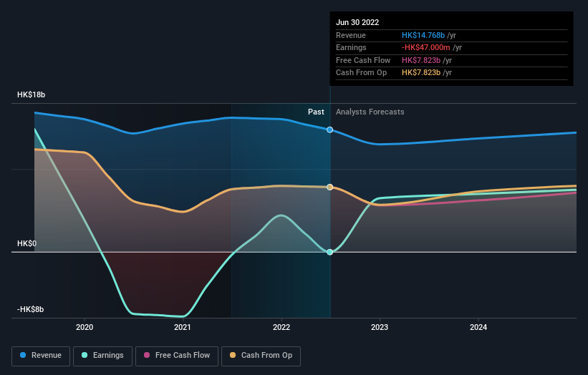This screenshot has height=375, width=588.
Task: Toggle the Revenue legend button
Action: click(x=41, y=356)
